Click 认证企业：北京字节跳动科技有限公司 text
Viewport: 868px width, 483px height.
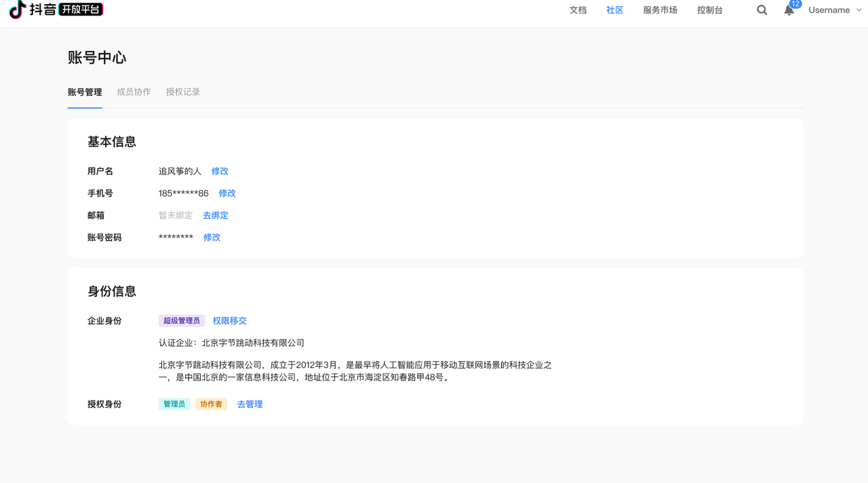231,343
